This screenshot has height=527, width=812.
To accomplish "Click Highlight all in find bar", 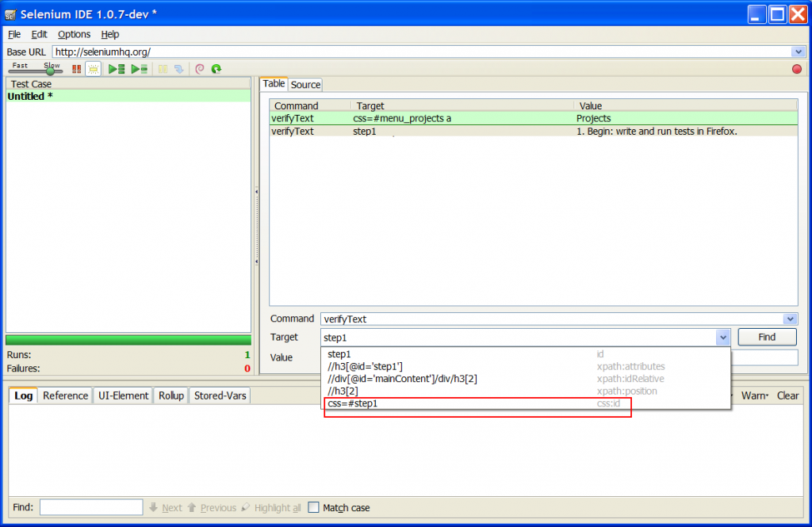I will click(271, 508).
